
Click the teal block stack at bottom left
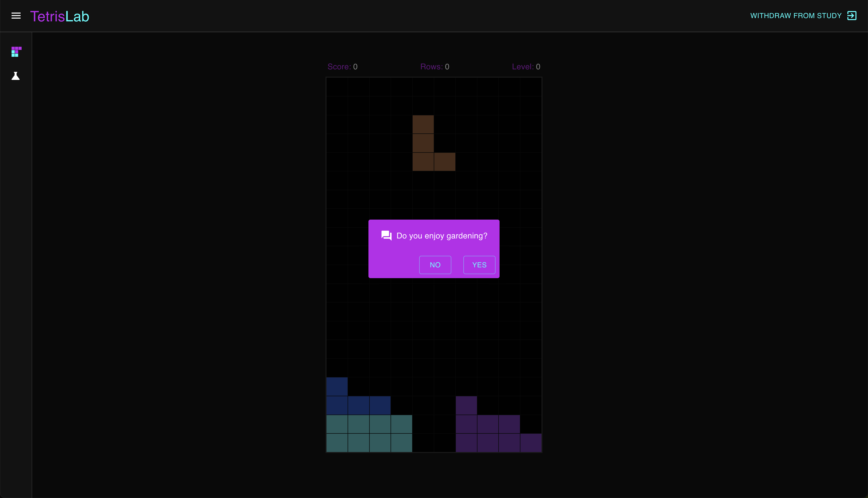tap(369, 433)
